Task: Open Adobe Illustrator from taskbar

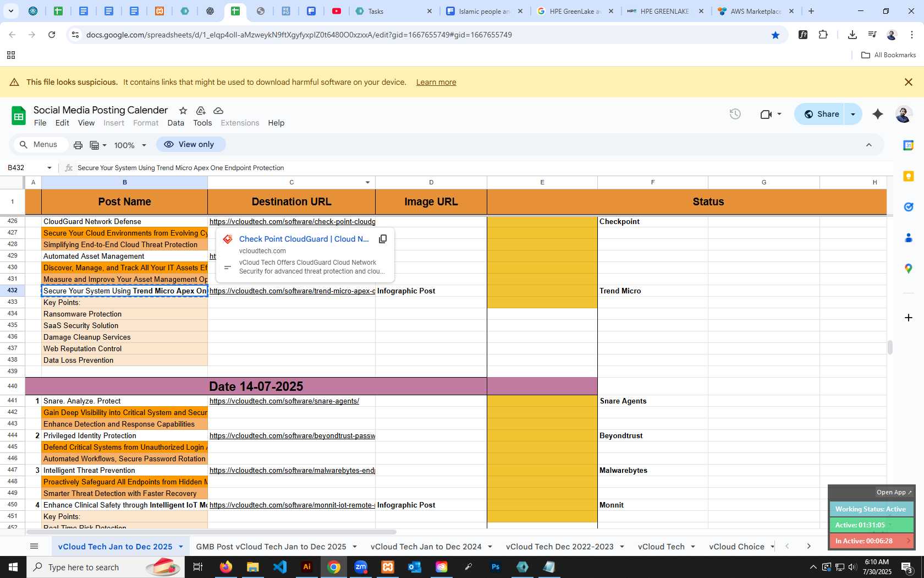Action: pyautogui.click(x=307, y=567)
